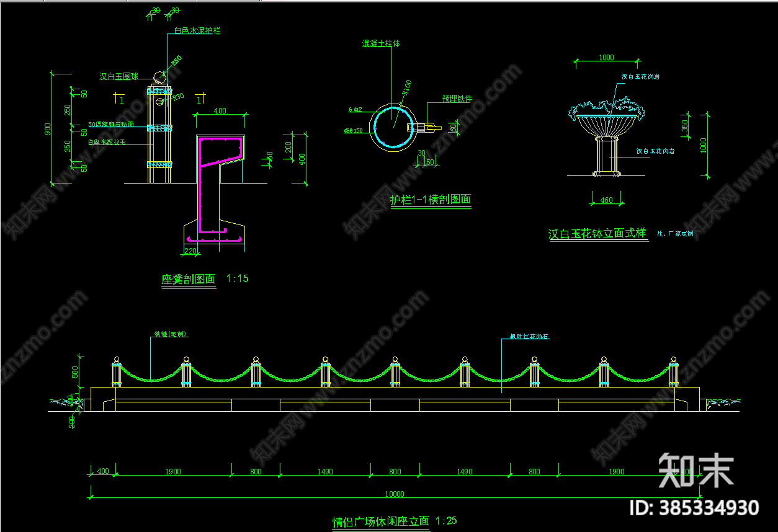Click the 座凳剖图面 drawing title

click(189, 280)
